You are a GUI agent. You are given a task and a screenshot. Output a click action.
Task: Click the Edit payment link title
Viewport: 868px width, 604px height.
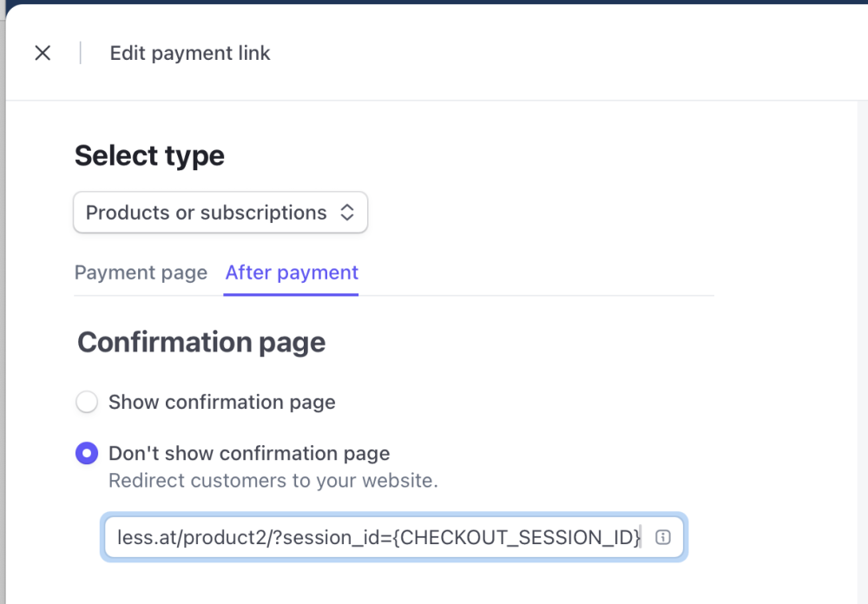[x=190, y=53]
